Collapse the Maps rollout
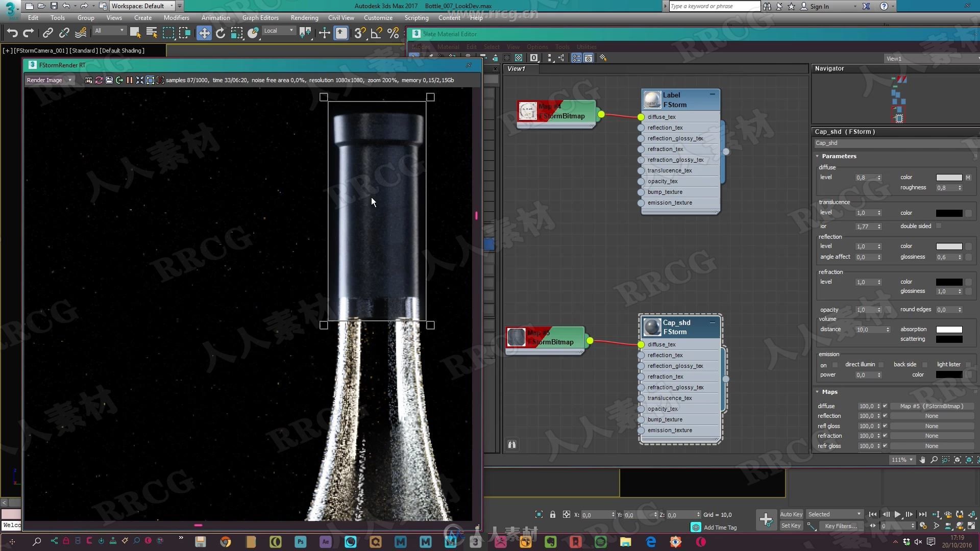The height and width of the screenshot is (551, 980). click(829, 392)
